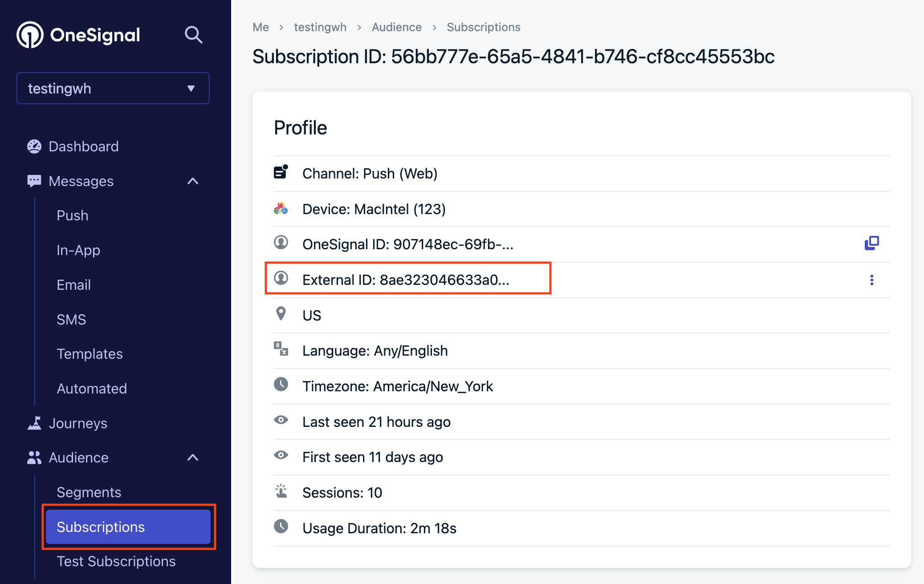Click the Channel Push (Web) icon

click(x=281, y=172)
